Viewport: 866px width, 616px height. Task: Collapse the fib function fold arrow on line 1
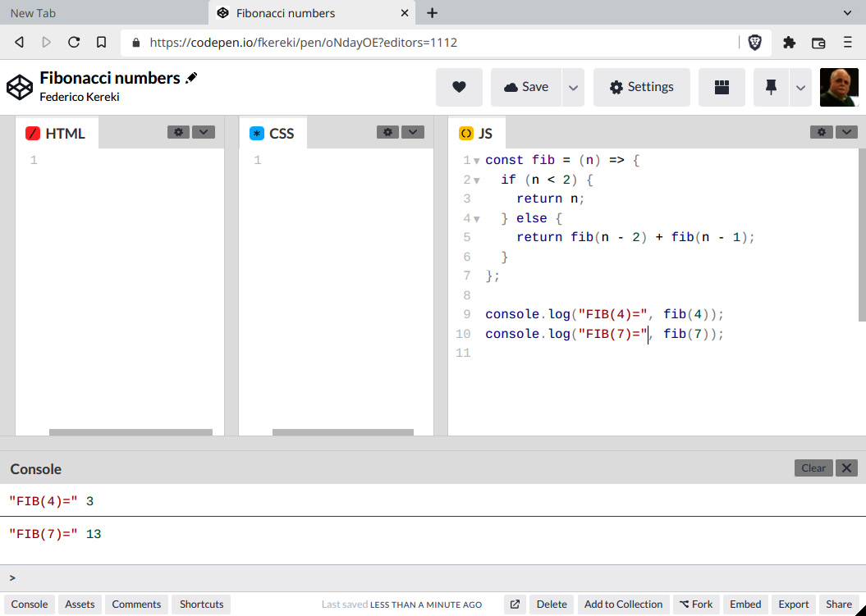[x=474, y=159]
